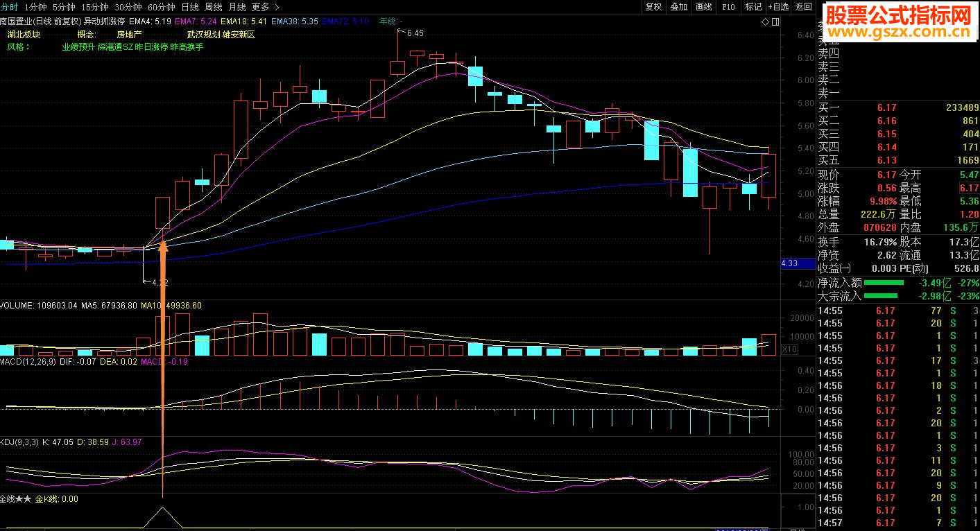
Task: Switch to the 月线 monthly chart
Action: coord(237,7)
